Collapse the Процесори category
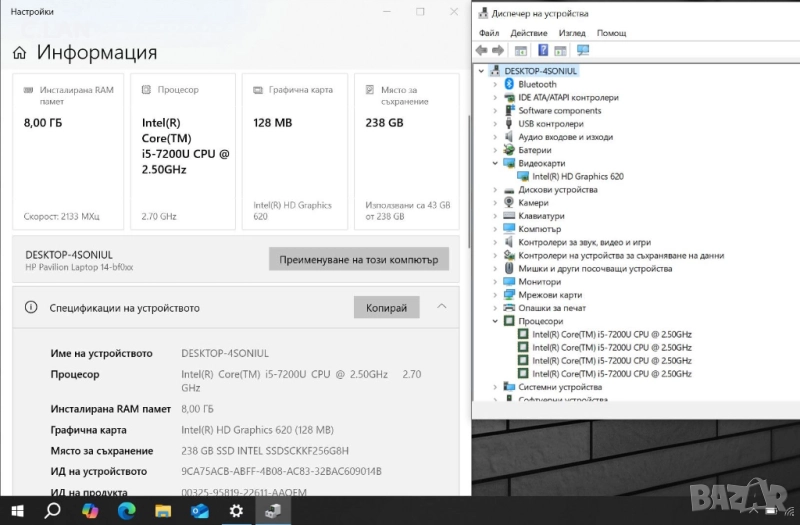The height and width of the screenshot is (525, 800). point(494,321)
